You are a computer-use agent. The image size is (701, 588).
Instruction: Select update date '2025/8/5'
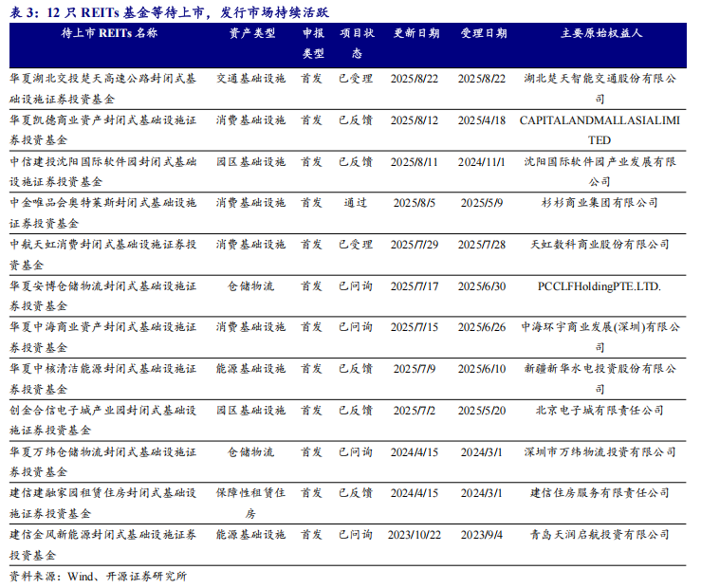415,203
